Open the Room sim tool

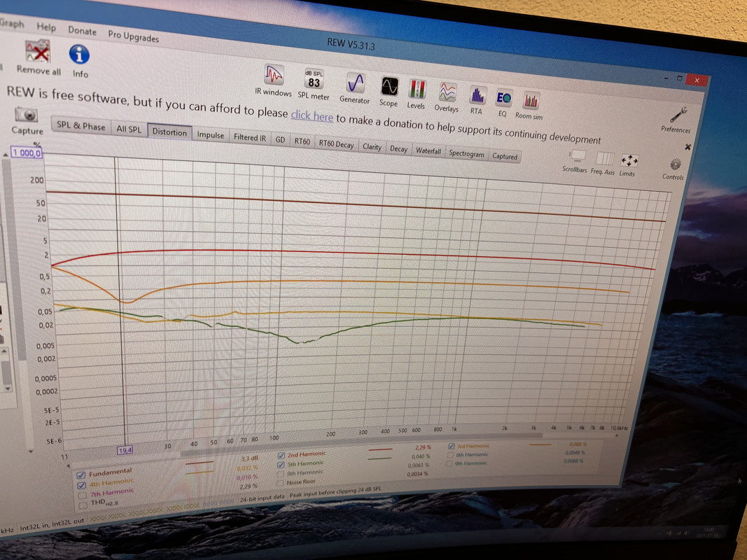[531, 101]
